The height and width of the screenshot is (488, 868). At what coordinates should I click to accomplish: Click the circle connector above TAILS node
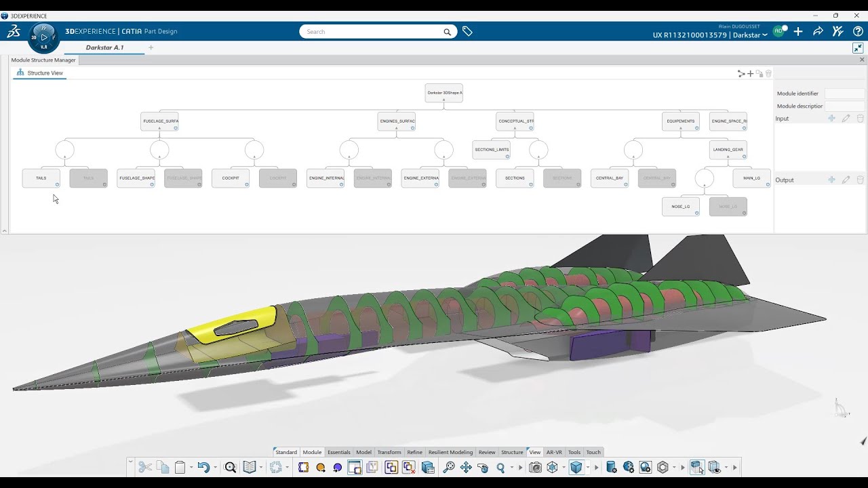tap(65, 150)
